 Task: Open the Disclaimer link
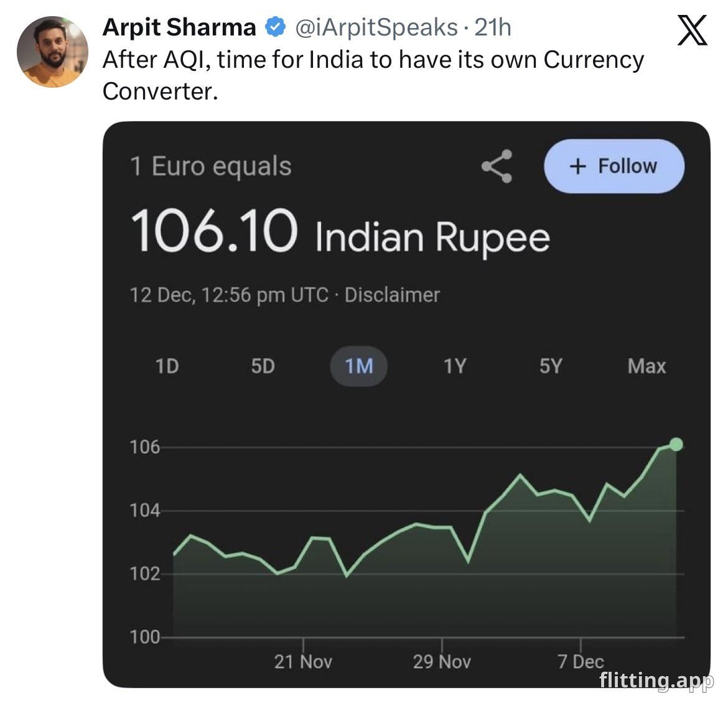tap(393, 295)
